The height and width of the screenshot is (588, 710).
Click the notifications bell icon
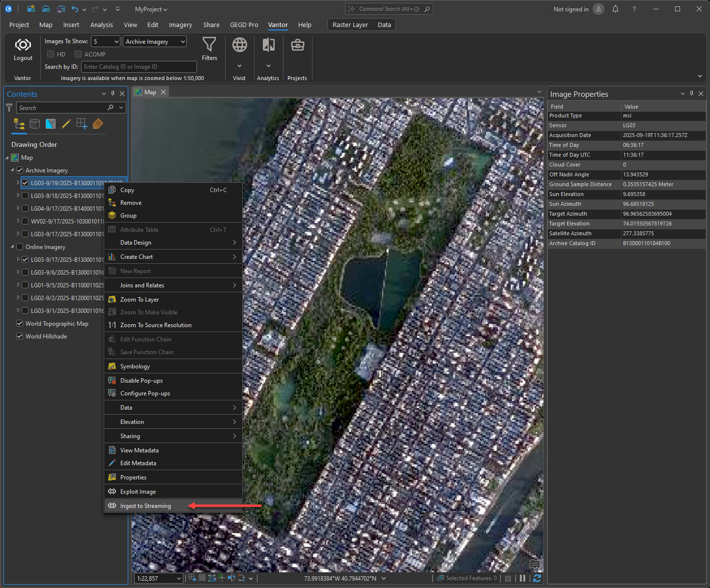point(615,9)
